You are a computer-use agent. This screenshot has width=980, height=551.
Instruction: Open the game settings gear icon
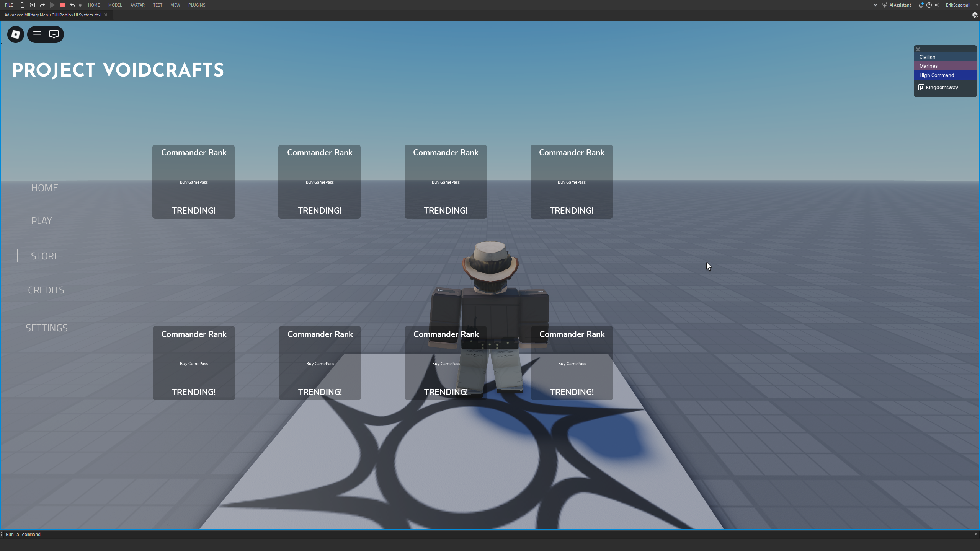(x=974, y=15)
